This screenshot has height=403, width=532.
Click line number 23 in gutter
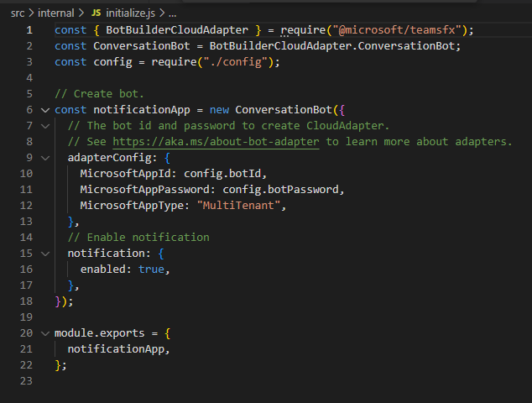click(x=26, y=381)
